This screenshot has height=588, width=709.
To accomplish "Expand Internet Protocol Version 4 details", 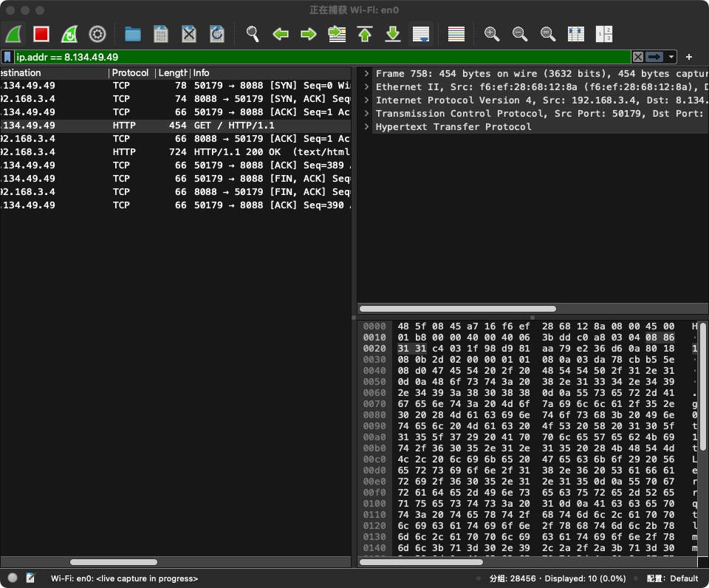I will [366, 100].
